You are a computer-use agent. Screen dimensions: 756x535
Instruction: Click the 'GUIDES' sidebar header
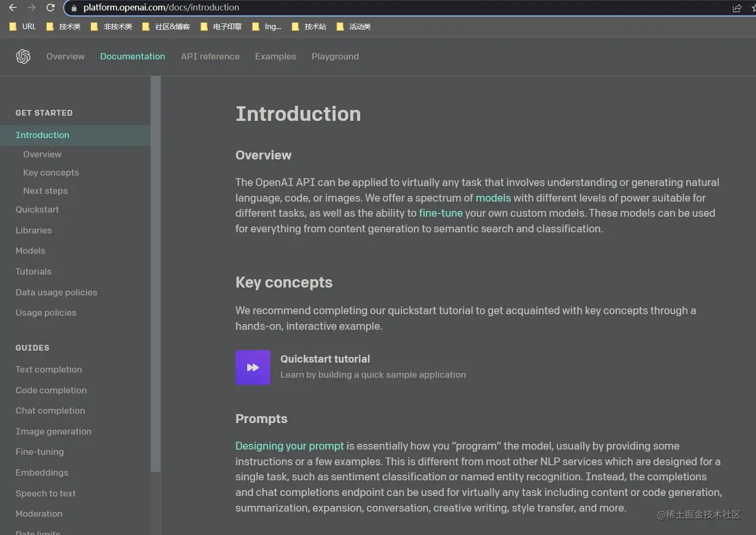pyautogui.click(x=32, y=348)
